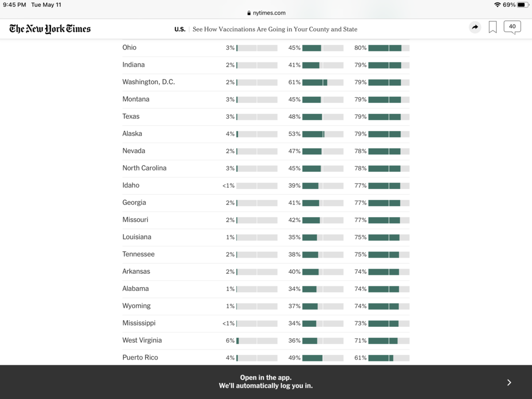Tap the battery status icon
Image resolution: width=532 pixels, height=399 pixels.
[523, 5]
